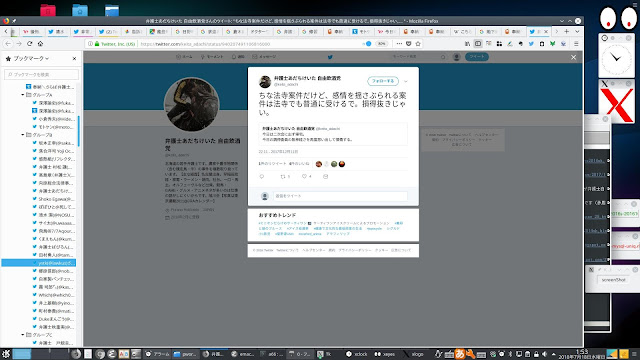Open the emacs taskbar item

coord(243,354)
